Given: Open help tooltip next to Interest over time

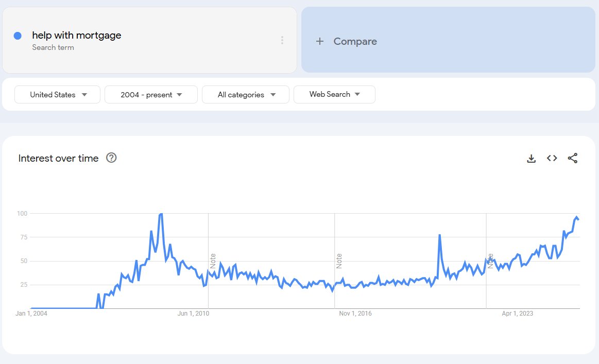Looking at the screenshot, I should (111, 158).
